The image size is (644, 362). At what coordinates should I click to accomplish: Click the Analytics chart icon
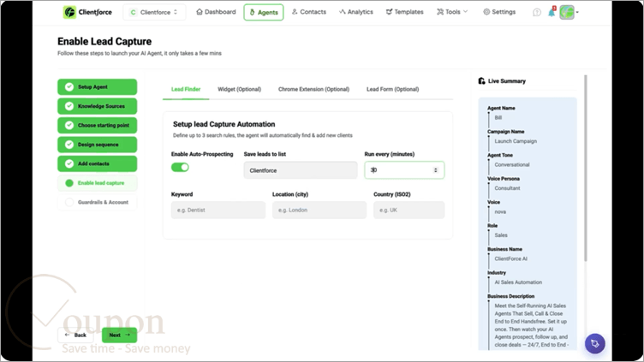(343, 12)
